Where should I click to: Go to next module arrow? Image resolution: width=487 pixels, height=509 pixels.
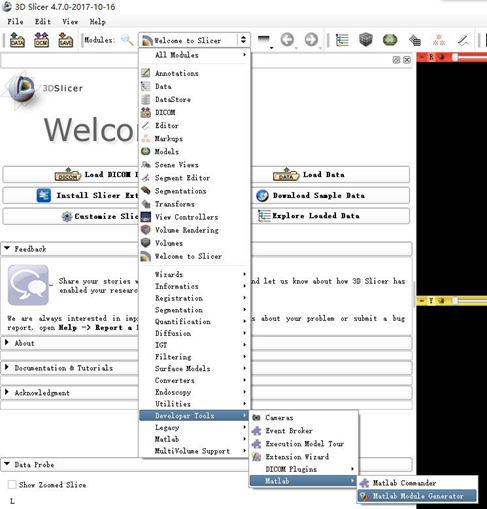[311, 40]
